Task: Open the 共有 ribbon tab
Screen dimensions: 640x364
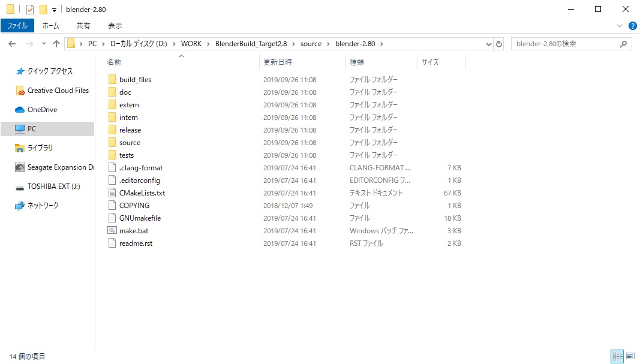Action: pyautogui.click(x=83, y=26)
